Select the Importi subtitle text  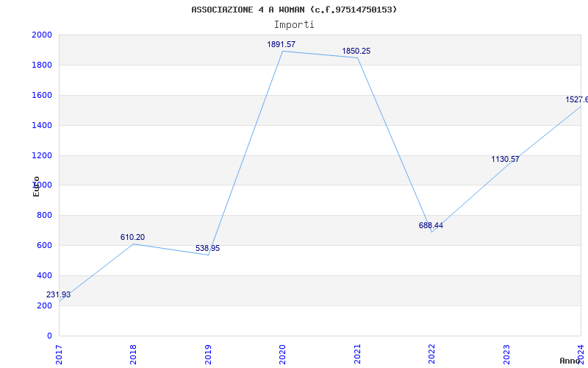pyautogui.click(x=294, y=25)
